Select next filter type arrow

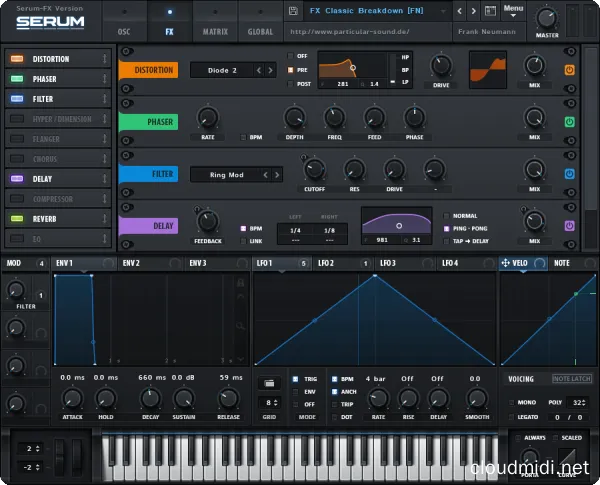pos(277,175)
